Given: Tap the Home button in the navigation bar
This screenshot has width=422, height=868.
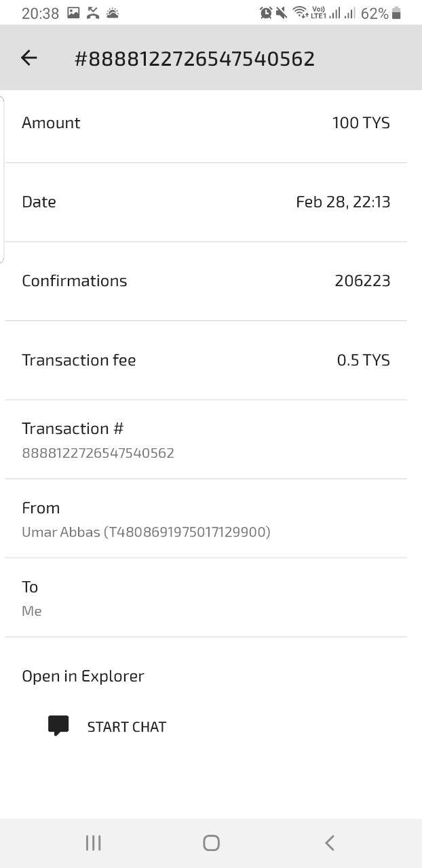Looking at the screenshot, I should (x=210, y=843).
